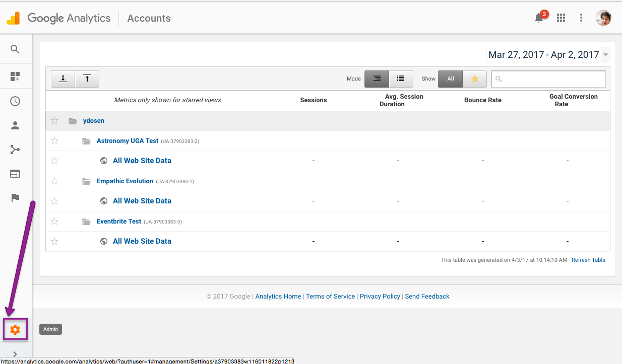Image resolution: width=622 pixels, height=364 pixels.
Task: Star the Empathic Evolution property
Action: tap(54, 181)
